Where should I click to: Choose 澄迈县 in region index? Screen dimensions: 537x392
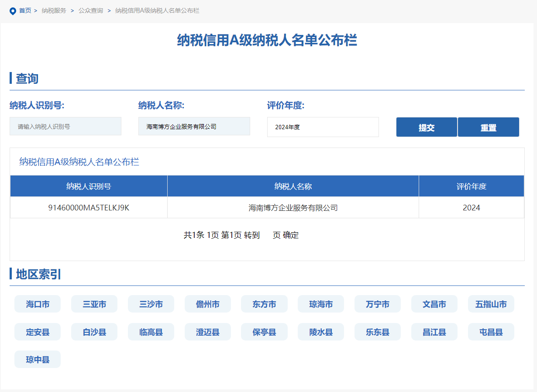tap(208, 332)
